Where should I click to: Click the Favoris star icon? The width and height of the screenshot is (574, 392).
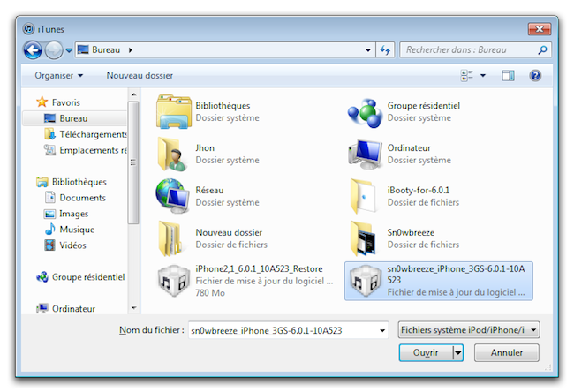[x=42, y=102]
